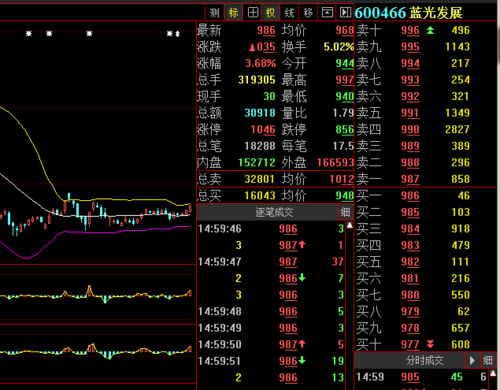500x390 pixels.
Task: Click the 今开 value 944
Action: [345, 63]
